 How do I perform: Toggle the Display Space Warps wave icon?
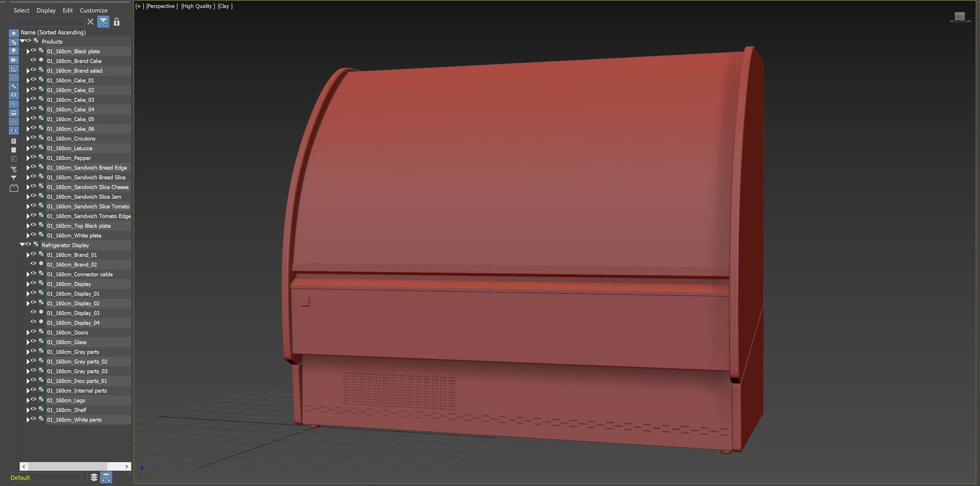14,78
